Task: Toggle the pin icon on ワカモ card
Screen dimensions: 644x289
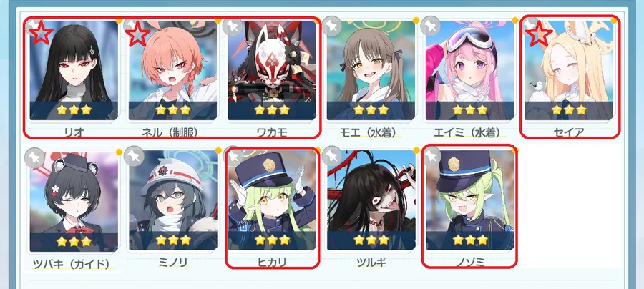Action: click(x=233, y=26)
